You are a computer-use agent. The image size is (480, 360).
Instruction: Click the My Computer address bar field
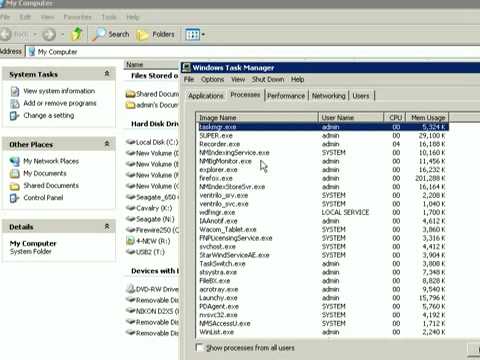[253, 52]
